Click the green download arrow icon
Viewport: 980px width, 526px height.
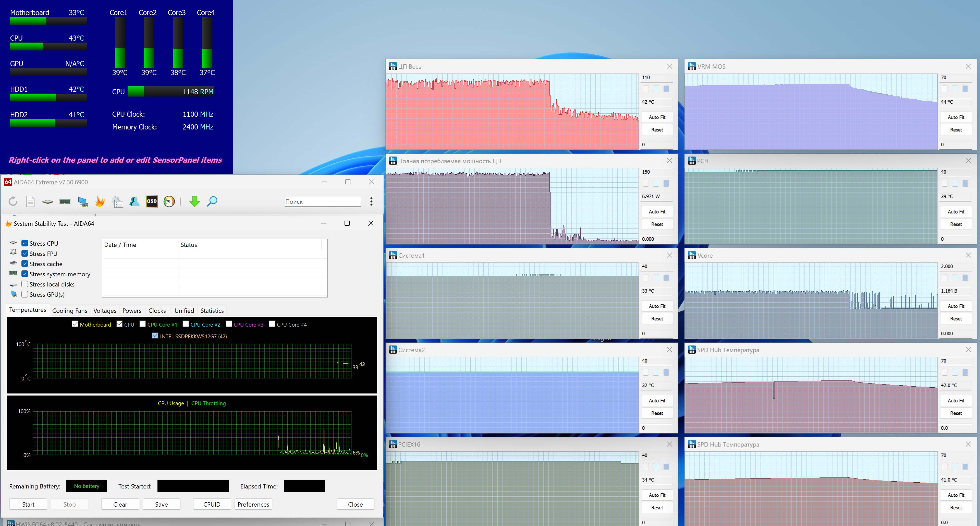pyautogui.click(x=194, y=201)
